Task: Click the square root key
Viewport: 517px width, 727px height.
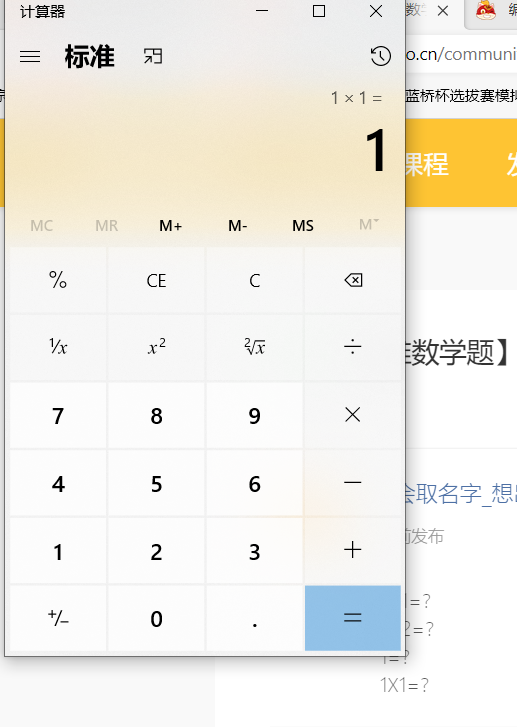Action: point(255,347)
